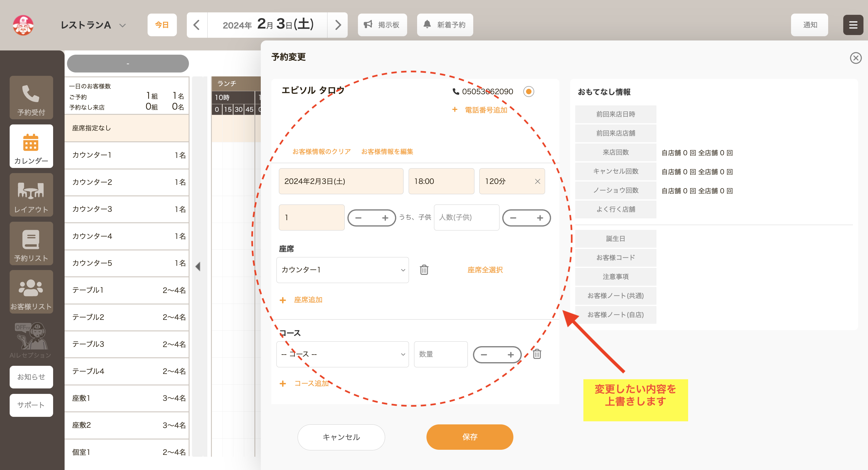Open the カウンター1 seat dropdown

[342, 270]
